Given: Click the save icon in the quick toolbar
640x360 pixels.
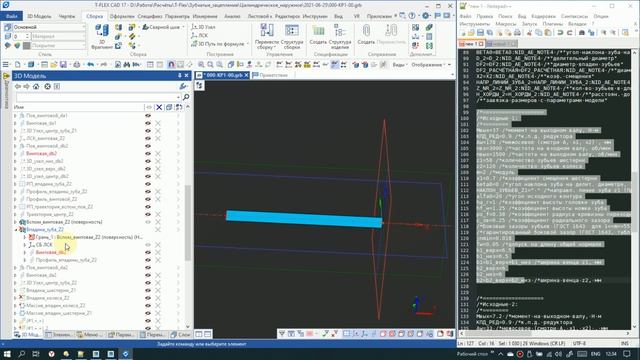Looking at the screenshot, I should (63, 64).
